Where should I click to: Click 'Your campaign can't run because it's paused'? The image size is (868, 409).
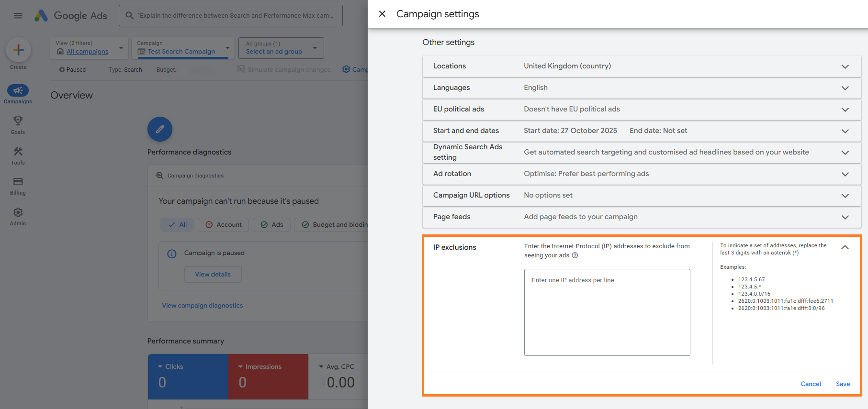238,201
